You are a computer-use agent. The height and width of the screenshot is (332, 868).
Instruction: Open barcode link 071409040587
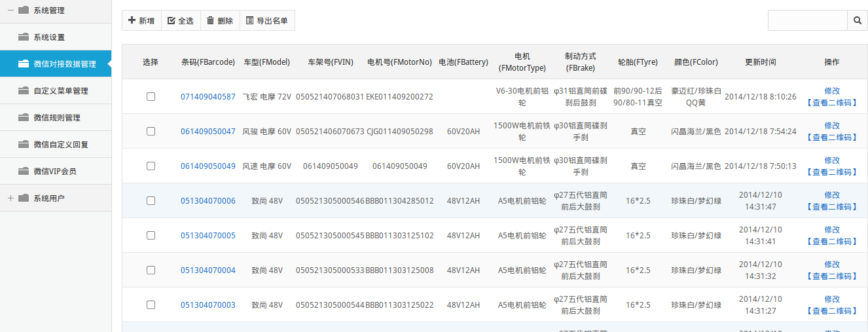click(x=208, y=97)
